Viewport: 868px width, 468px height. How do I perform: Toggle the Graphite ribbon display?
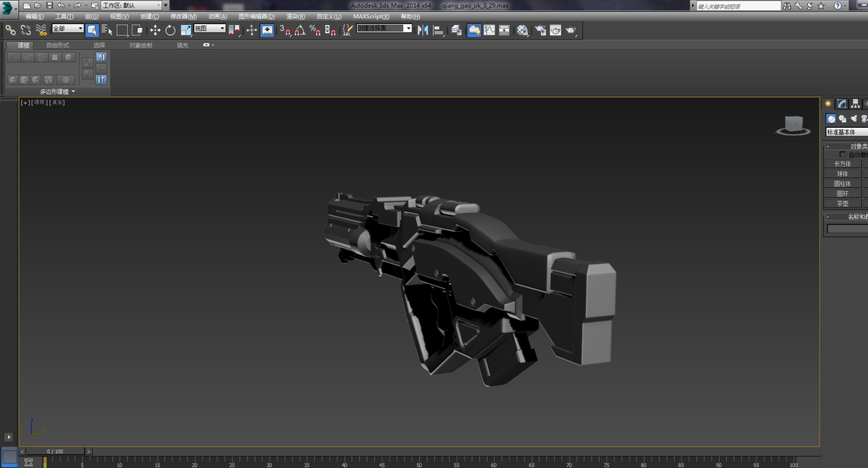click(x=475, y=30)
